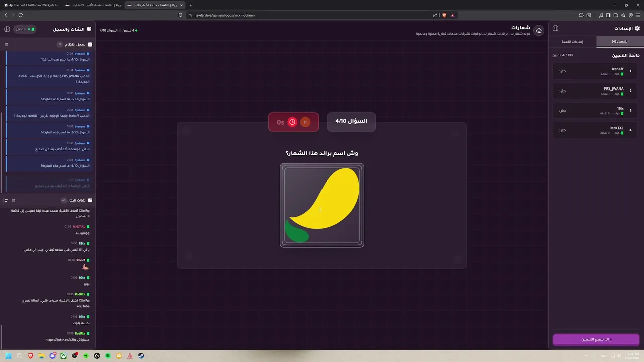This screenshot has height=362, width=644.
Task: Click the السؤال 4/10 question badge
Action: point(351,121)
